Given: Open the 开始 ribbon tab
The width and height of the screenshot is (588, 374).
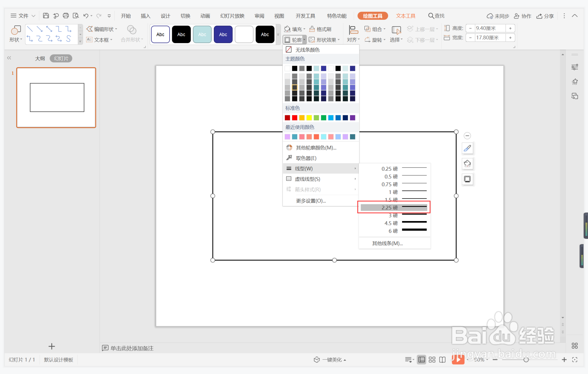Looking at the screenshot, I should [126, 16].
